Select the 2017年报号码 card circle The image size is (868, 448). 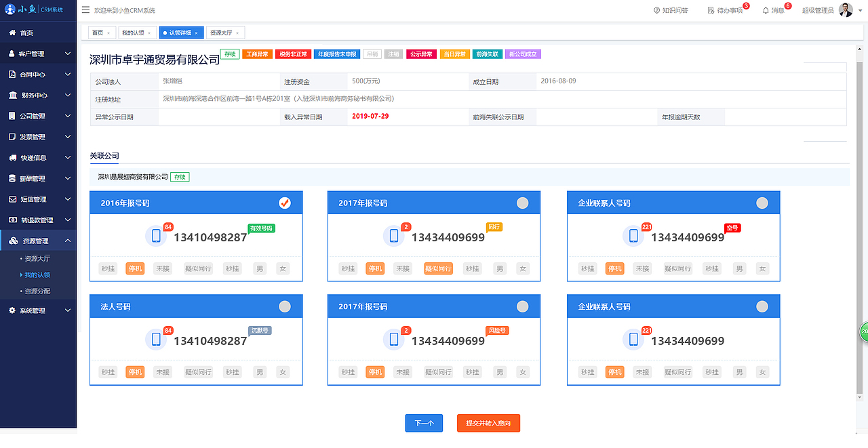point(523,201)
